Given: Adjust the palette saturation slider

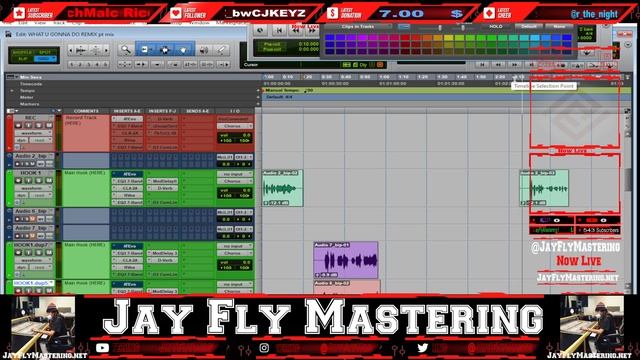Looking at the screenshot, I should (x=440, y=27).
